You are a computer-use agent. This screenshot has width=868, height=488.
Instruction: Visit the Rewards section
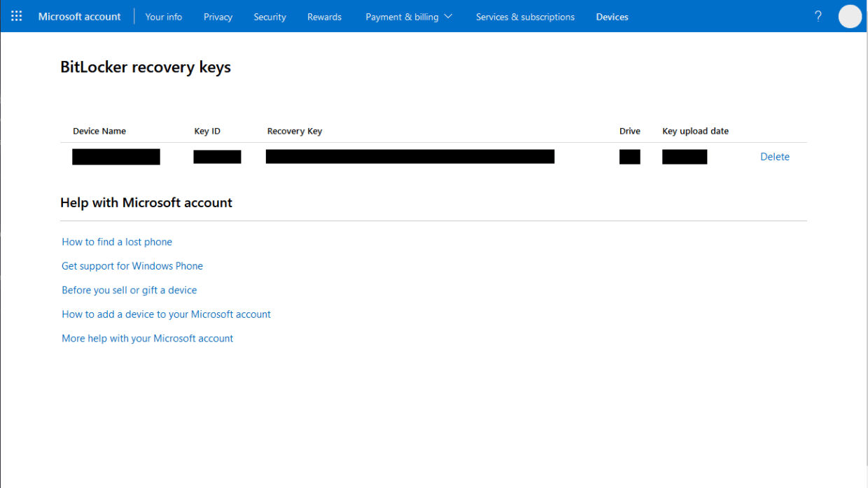point(324,16)
